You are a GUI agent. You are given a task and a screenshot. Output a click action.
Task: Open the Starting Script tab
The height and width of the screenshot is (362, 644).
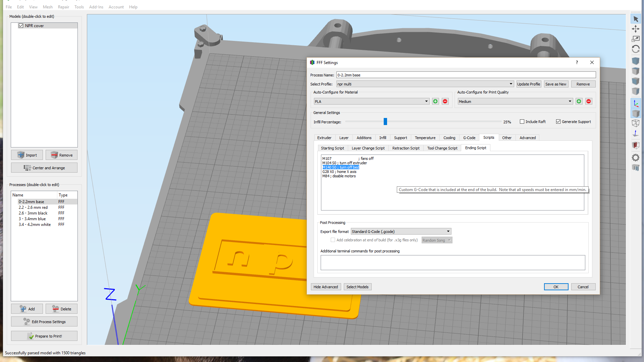[332, 148]
